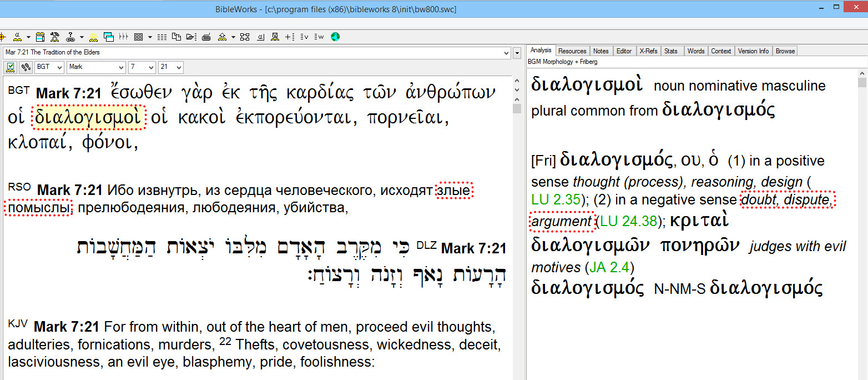This screenshot has height=380, width=868.
Task: Click the open folder with list icon
Action: pos(191,37)
